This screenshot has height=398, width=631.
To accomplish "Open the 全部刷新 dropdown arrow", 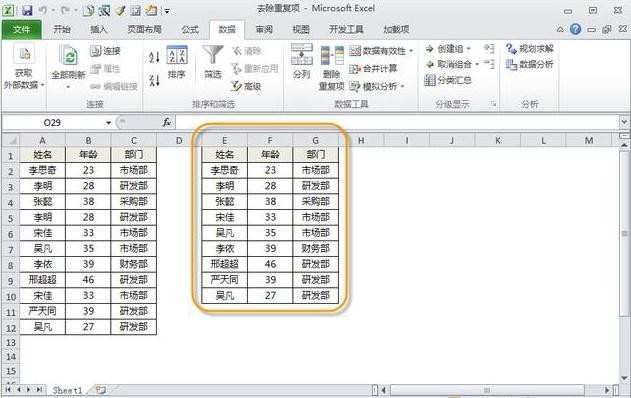I will click(68, 87).
